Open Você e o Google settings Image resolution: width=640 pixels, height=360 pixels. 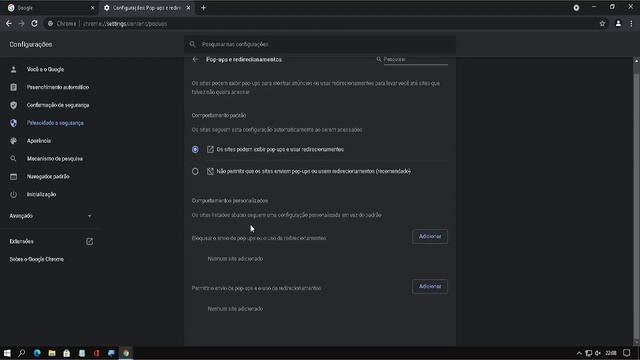pos(45,69)
